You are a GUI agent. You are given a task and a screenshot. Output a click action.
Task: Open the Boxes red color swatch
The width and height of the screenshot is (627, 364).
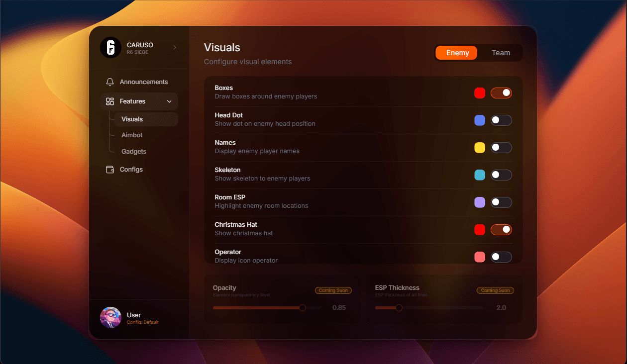(x=480, y=93)
